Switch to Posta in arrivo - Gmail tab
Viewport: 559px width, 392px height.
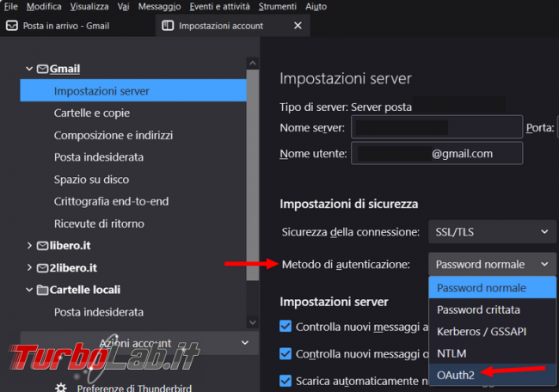77,26
